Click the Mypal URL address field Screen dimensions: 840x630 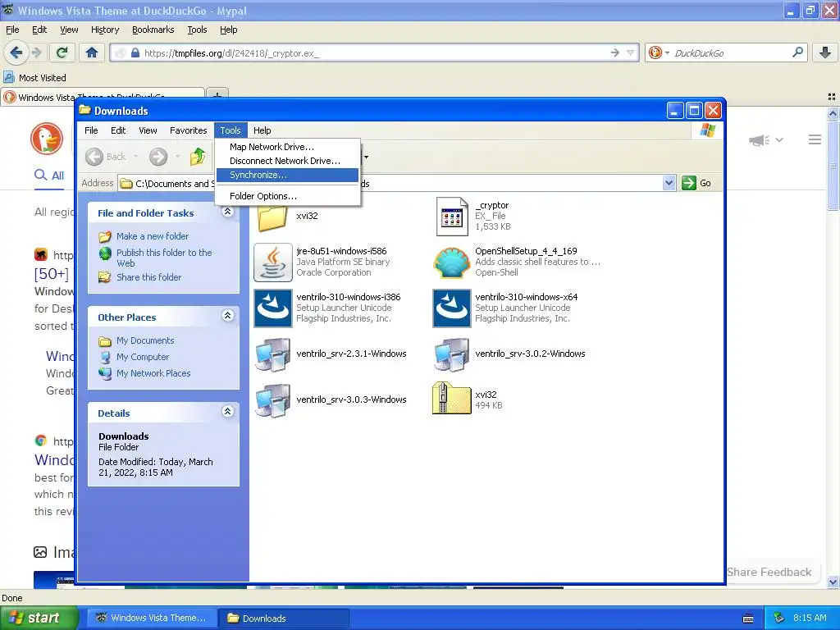click(375, 53)
